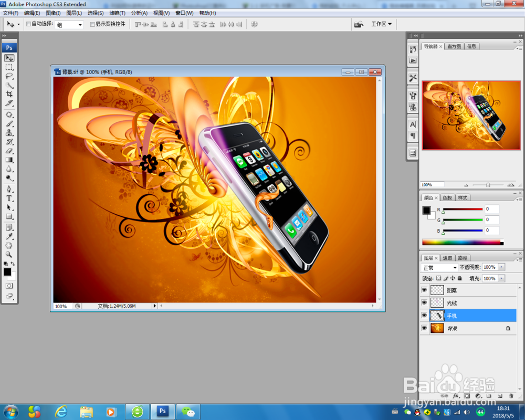
Task: Select the Dodge tool
Action: [9, 178]
